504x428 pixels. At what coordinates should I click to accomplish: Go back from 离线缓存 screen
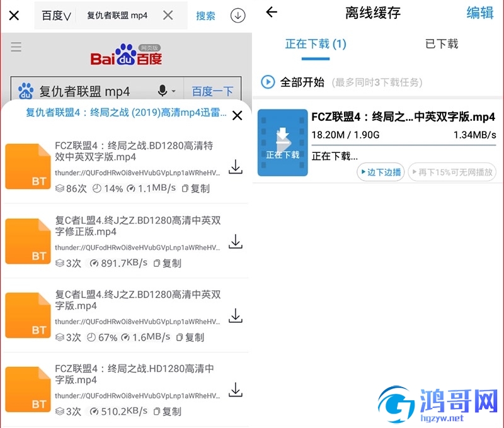272,12
